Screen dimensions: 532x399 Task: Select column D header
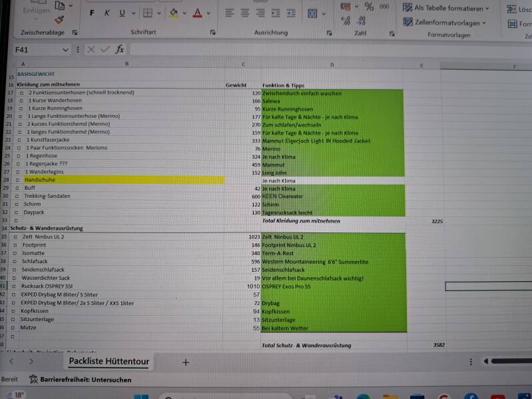[x=332, y=65]
